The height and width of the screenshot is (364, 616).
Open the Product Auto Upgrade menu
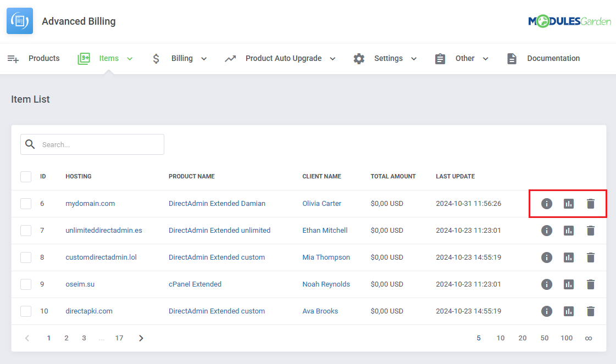coord(284,58)
